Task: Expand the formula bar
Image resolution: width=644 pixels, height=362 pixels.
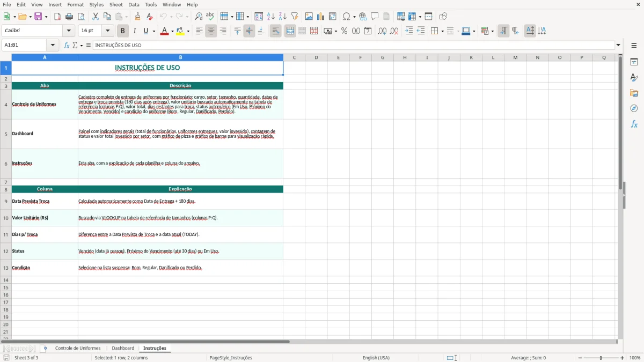Action: 618,46
